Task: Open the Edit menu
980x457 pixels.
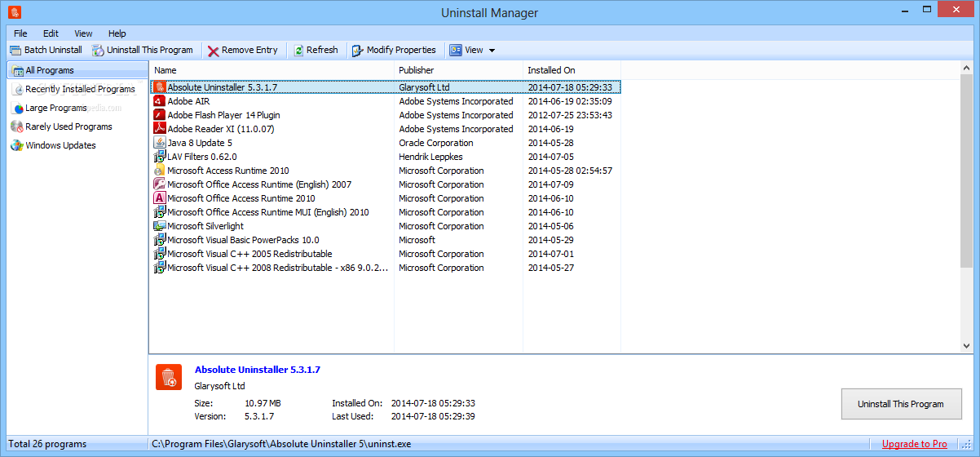Action: [x=51, y=33]
